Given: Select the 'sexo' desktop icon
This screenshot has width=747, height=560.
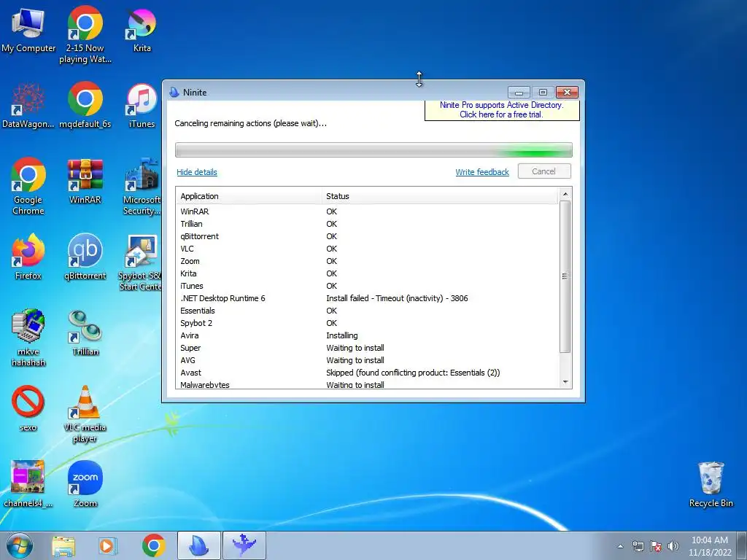Looking at the screenshot, I should click(28, 408).
